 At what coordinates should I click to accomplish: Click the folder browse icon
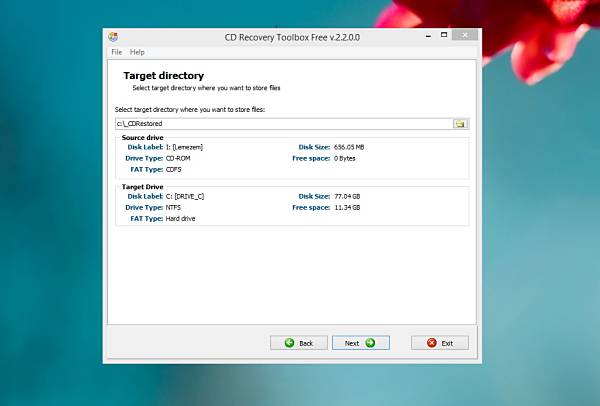(460, 124)
